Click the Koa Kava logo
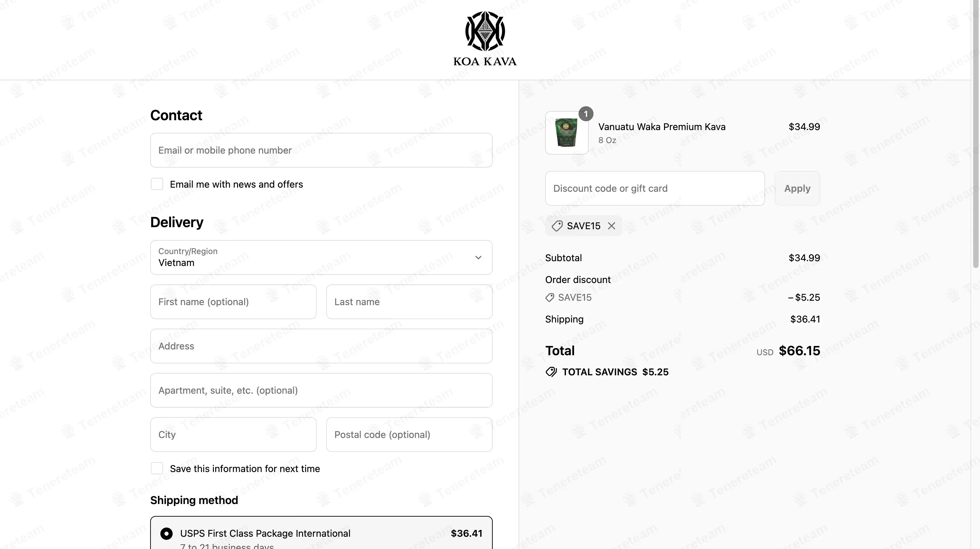The height and width of the screenshot is (549, 980). click(485, 38)
